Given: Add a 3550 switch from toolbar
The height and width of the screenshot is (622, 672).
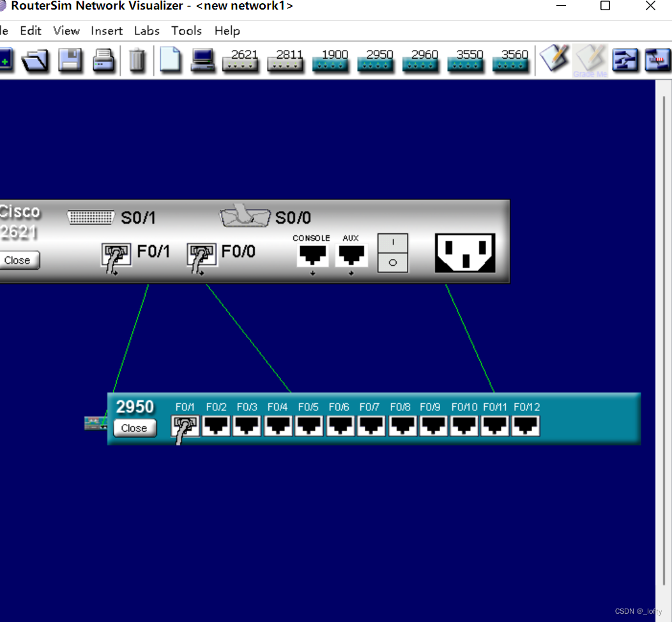Looking at the screenshot, I should pyautogui.click(x=466, y=60).
